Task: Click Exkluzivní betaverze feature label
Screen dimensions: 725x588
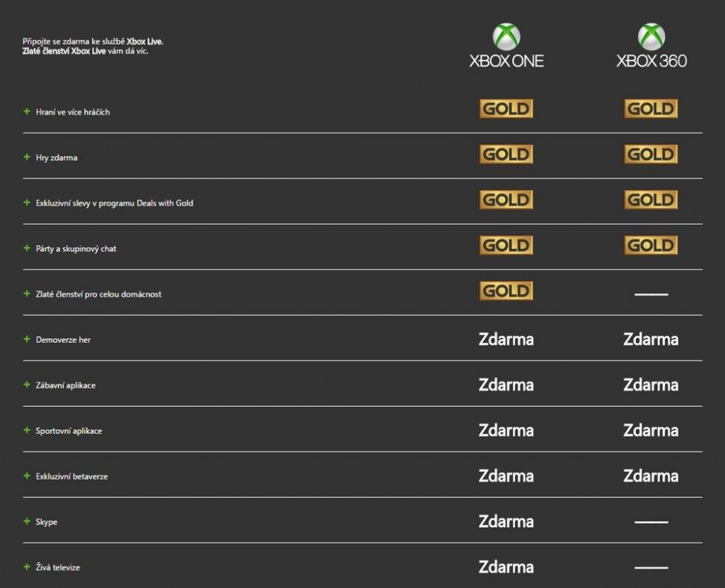Action: [72, 477]
